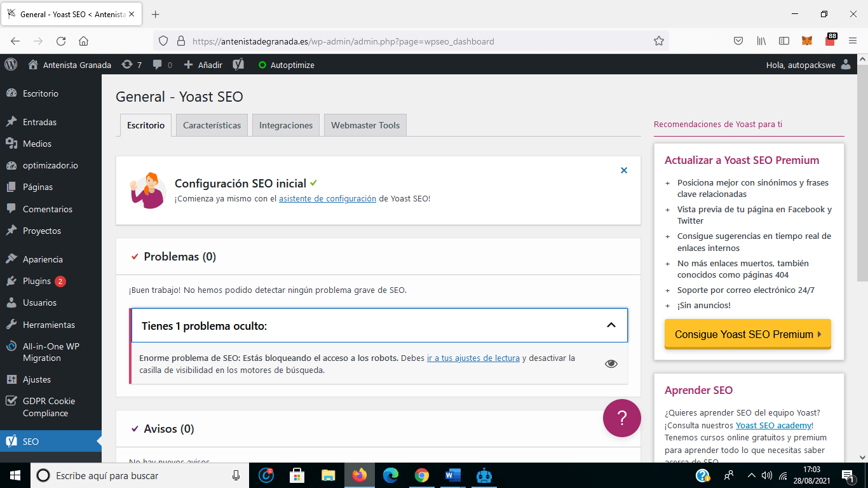Open MetaMask fox extension
This screenshot has height=488, width=868.
807,41
